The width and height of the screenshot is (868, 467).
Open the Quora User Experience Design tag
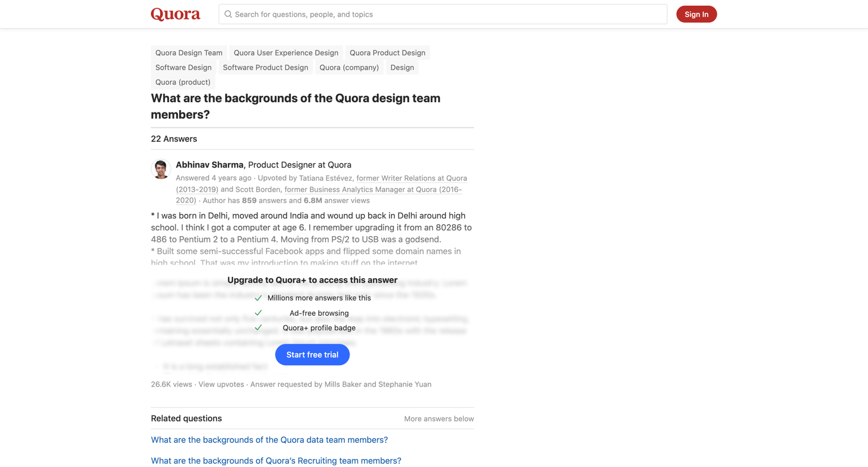coord(286,53)
